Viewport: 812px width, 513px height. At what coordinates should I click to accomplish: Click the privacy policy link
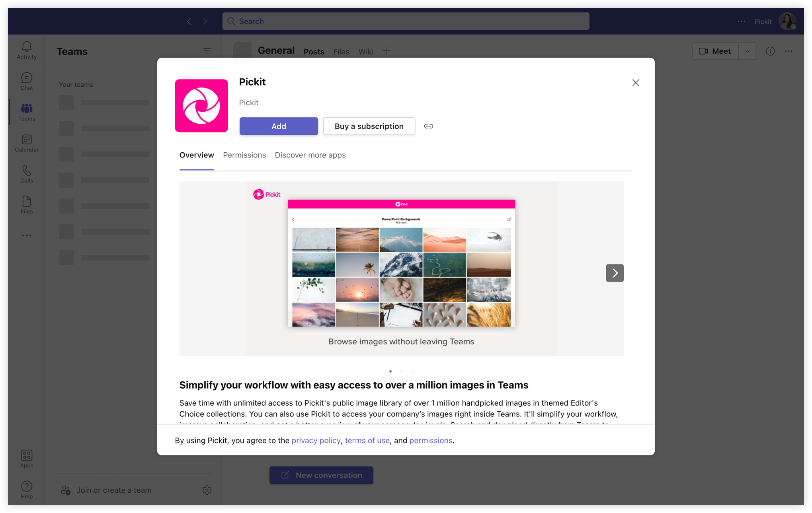315,440
